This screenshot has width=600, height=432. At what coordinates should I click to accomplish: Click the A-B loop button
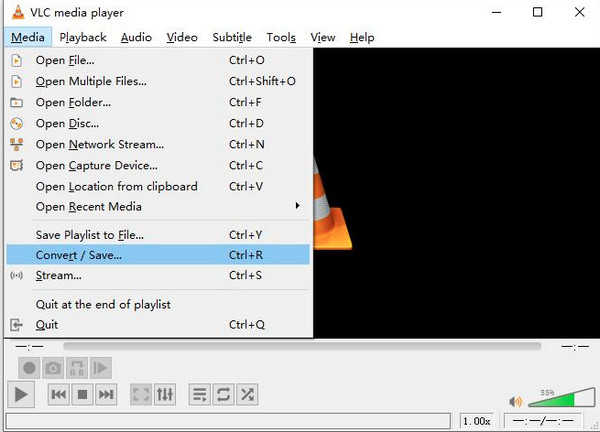click(77, 368)
